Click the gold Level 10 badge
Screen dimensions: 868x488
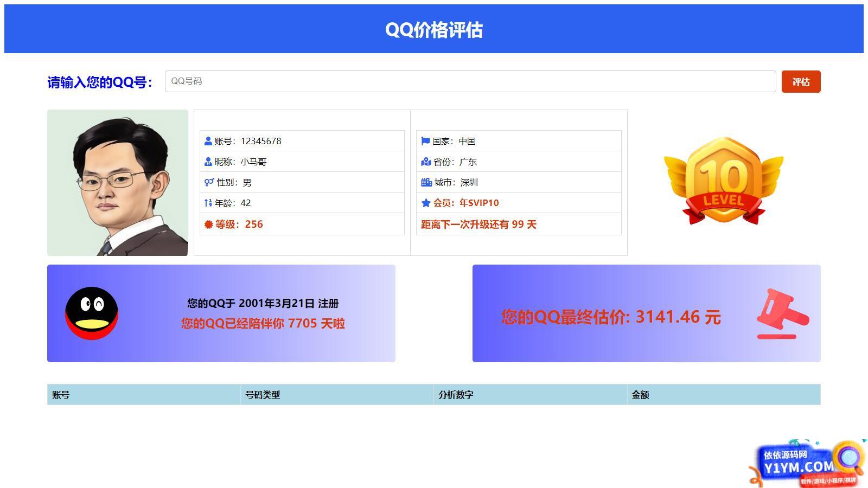724,180
